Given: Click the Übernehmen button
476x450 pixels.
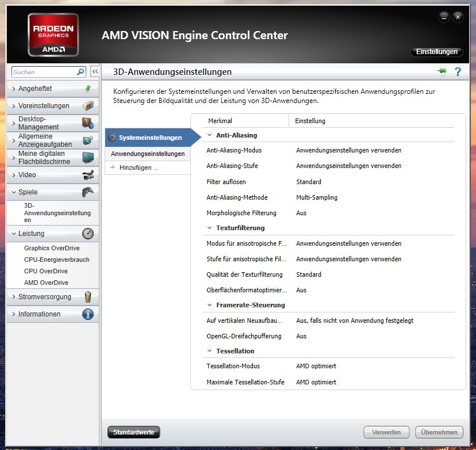Looking at the screenshot, I should tap(439, 432).
